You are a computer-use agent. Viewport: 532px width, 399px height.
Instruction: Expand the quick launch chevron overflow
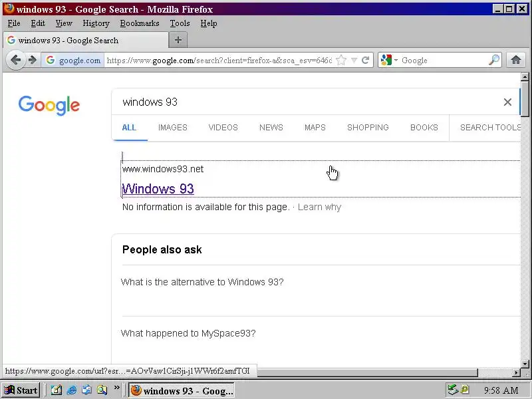pyautogui.click(x=117, y=388)
